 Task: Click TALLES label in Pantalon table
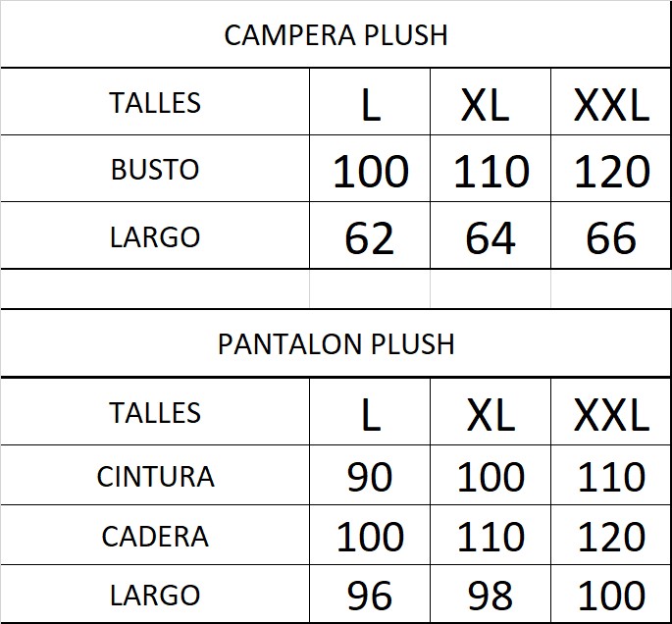click(155, 413)
